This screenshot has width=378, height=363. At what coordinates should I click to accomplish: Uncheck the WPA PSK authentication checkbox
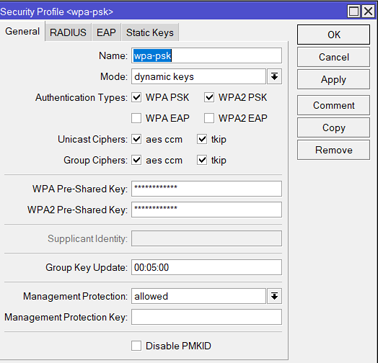(x=136, y=98)
